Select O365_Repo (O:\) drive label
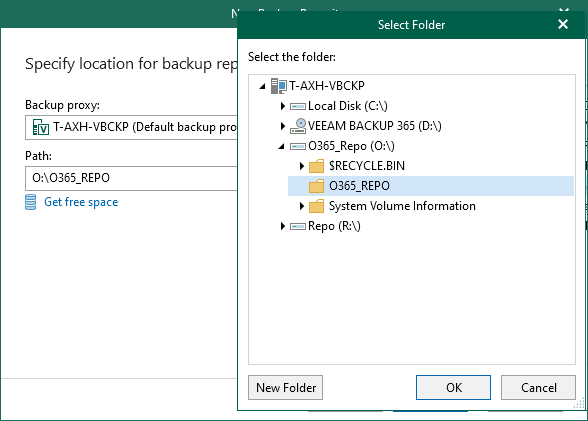 click(x=351, y=146)
